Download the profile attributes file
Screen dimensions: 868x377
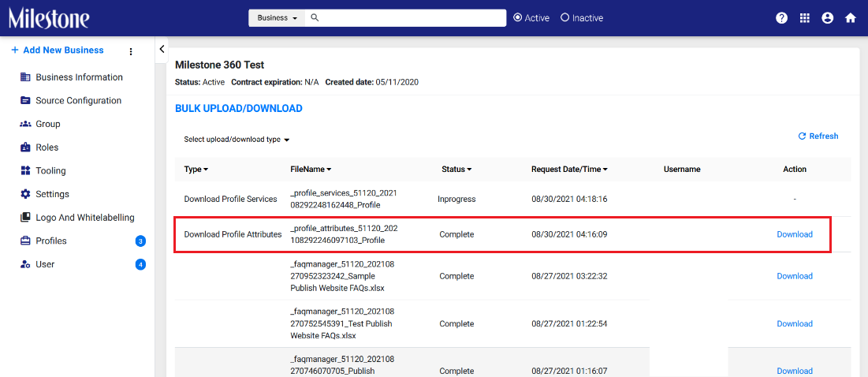point(795,234)
